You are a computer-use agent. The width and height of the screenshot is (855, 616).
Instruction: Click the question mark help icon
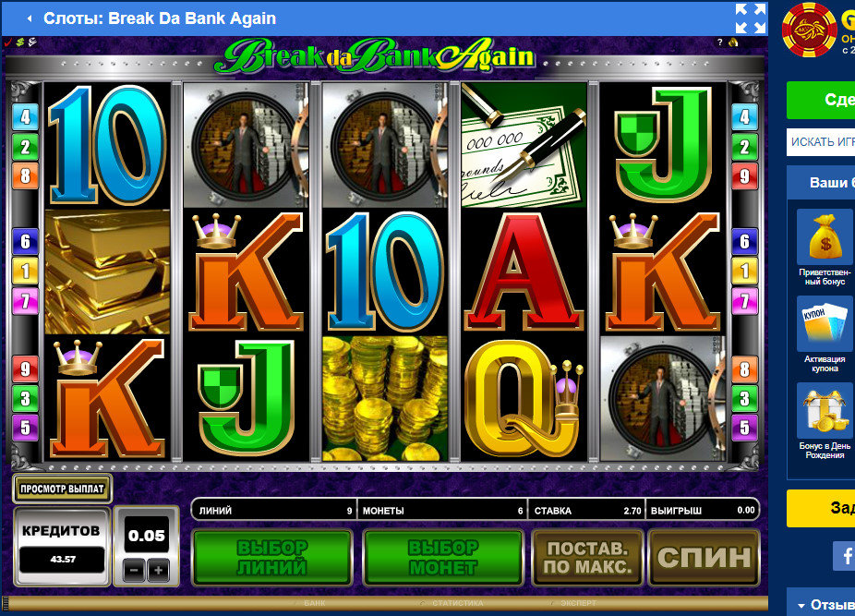click(x=719, y=42)
